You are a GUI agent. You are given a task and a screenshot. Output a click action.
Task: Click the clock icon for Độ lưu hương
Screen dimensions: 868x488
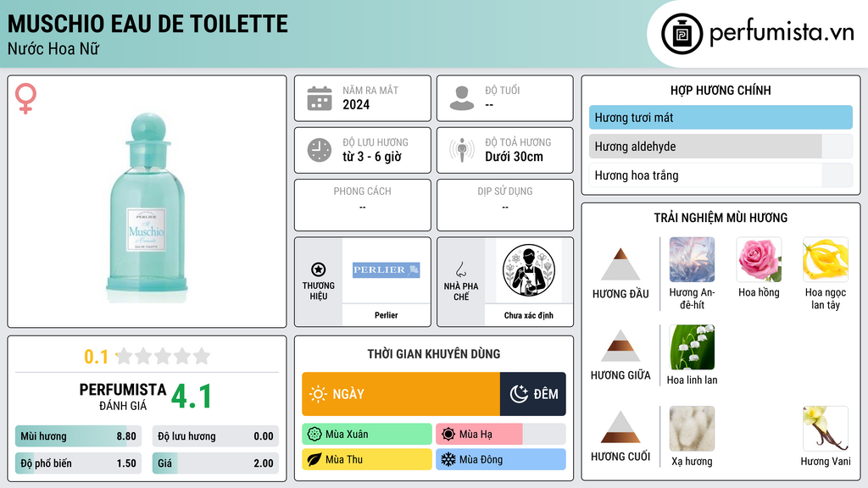click(320, 150)
